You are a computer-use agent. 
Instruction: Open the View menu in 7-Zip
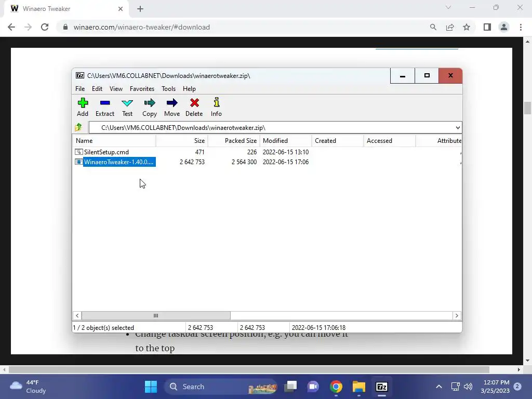116,88
